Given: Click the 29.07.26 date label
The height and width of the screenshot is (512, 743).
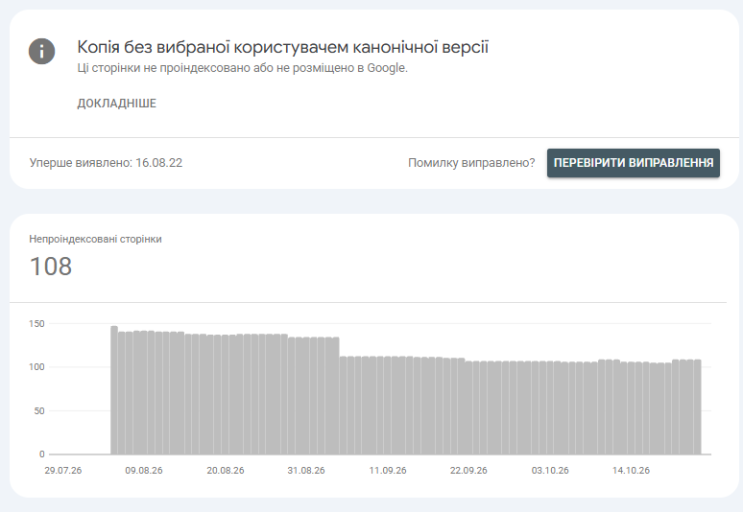Looking at the screenshot, I should (x=63, y=471).
